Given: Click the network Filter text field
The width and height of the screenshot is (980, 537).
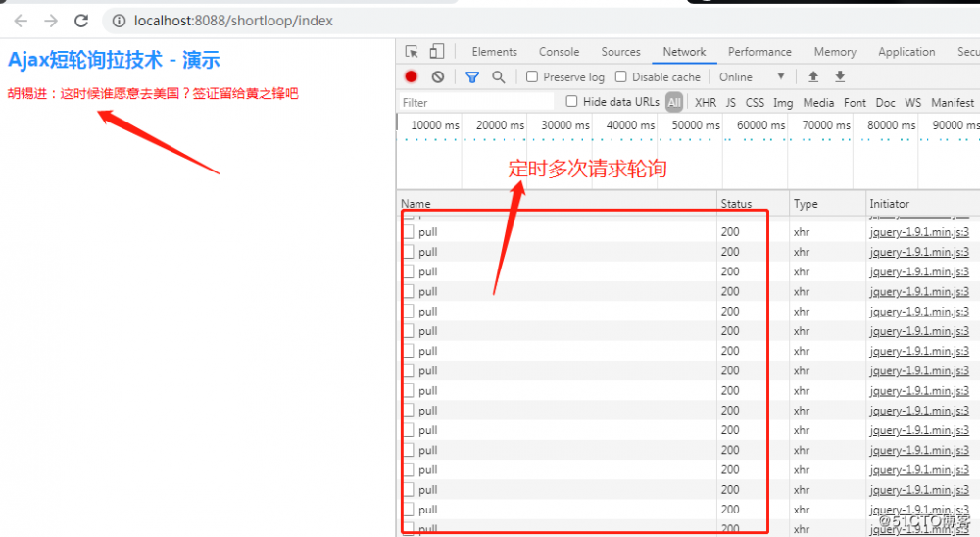Looking at the screenshot, I should click(476, 102).
